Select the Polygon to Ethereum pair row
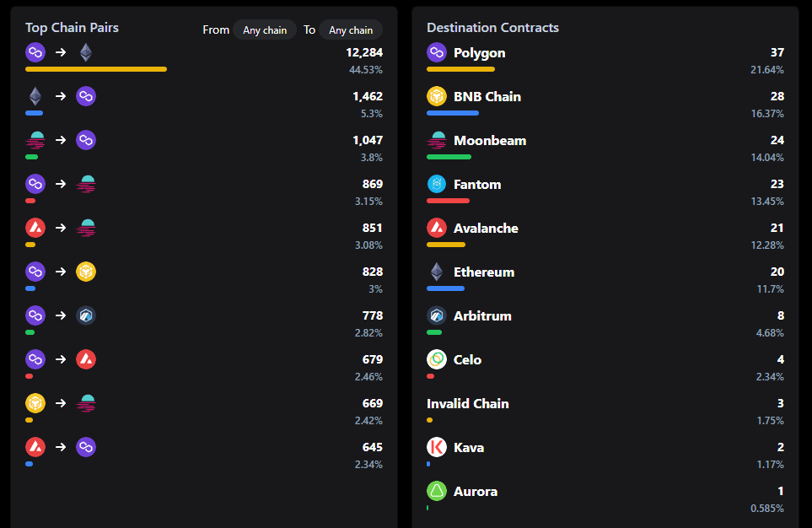 point(202,53)
